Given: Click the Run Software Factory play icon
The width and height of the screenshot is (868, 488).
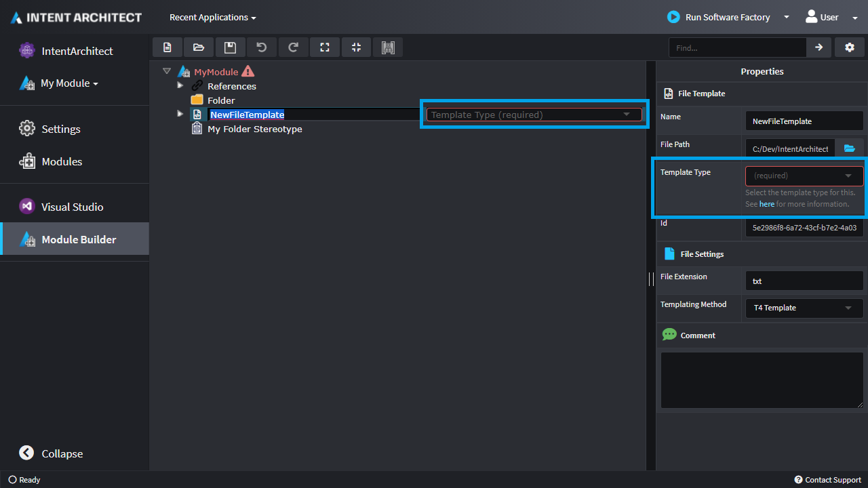Looking at the screenshot, I should tap(673, 17).
